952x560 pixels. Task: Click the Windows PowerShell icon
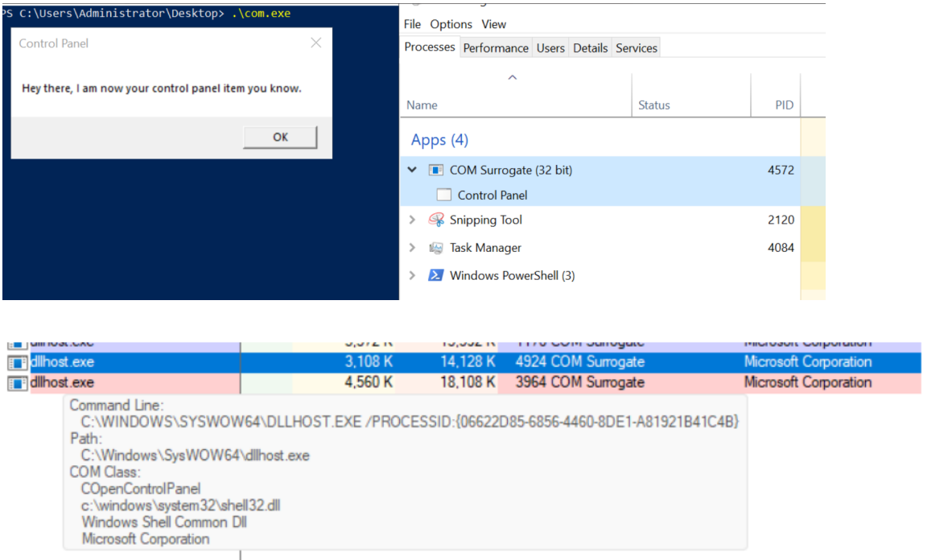pos(435,276)
